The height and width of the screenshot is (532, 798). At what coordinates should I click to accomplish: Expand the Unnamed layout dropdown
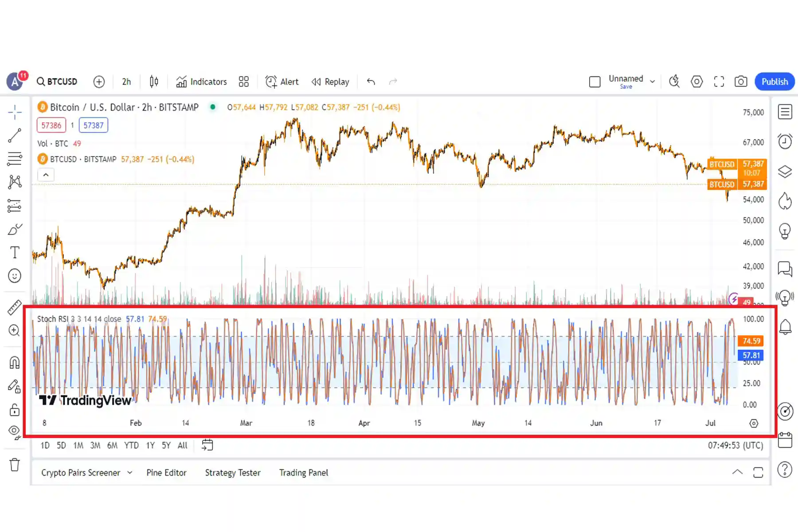tap(653, 82)
